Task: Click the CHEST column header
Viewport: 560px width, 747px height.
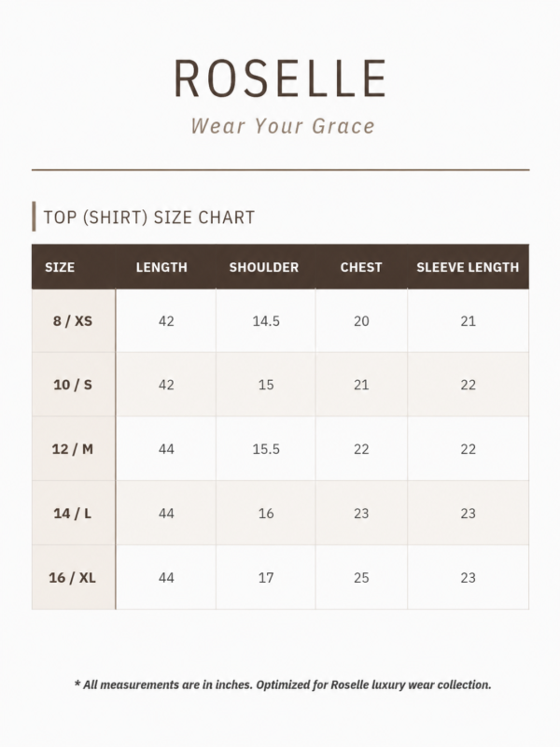Action: click(361, 267)
